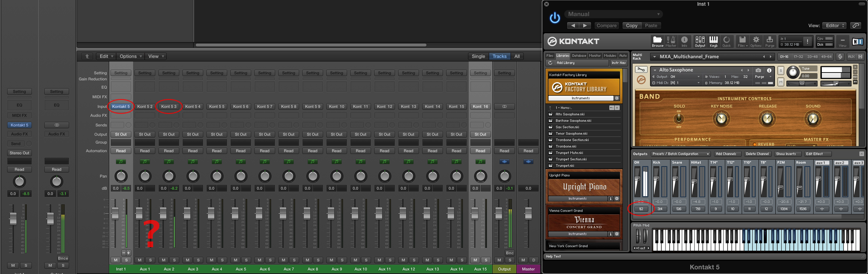
Task: Click the mixer horizontal scrollbar
Action: [311, 45]
